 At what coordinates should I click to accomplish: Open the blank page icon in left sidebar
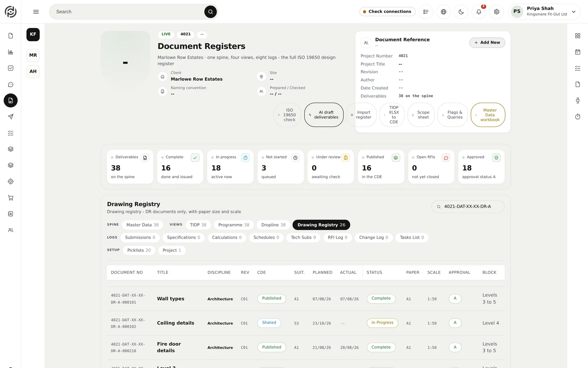[x=11, y=36]
